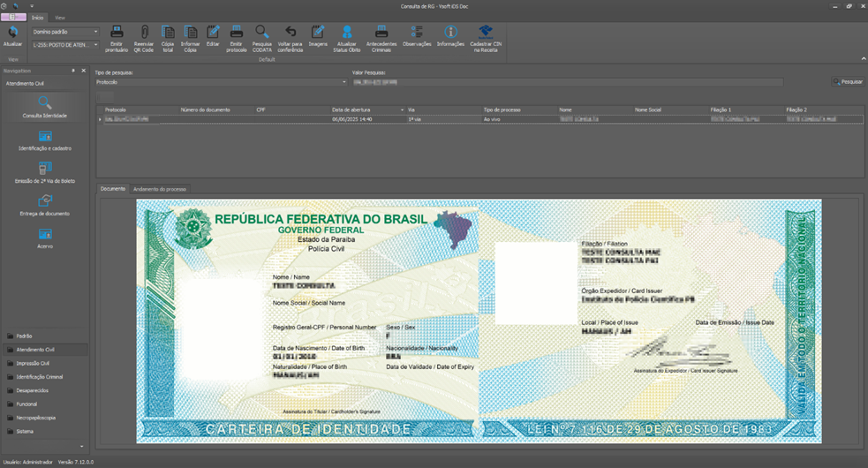Screen dimensions: 868x468
Task: Open Entrega de documento in navigation
Action: (45, 206)
